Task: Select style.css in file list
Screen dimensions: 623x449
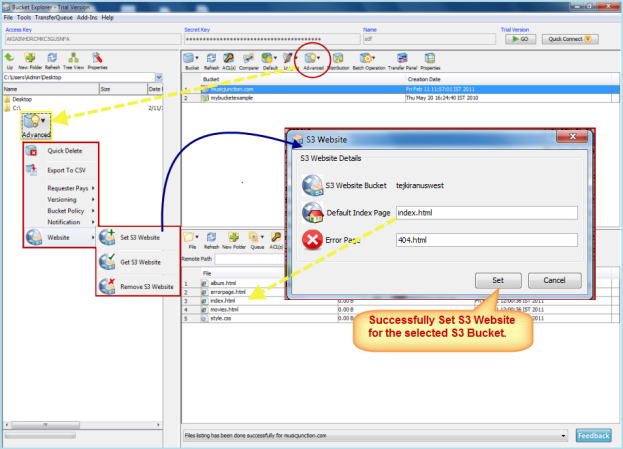Action: (x=221, y=318)
